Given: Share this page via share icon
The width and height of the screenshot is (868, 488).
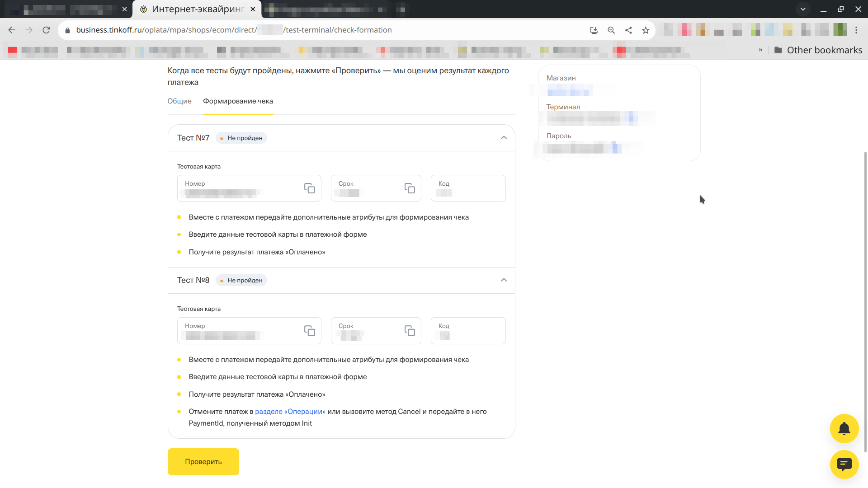Looking at the screenshot, I should coord(628,30).
